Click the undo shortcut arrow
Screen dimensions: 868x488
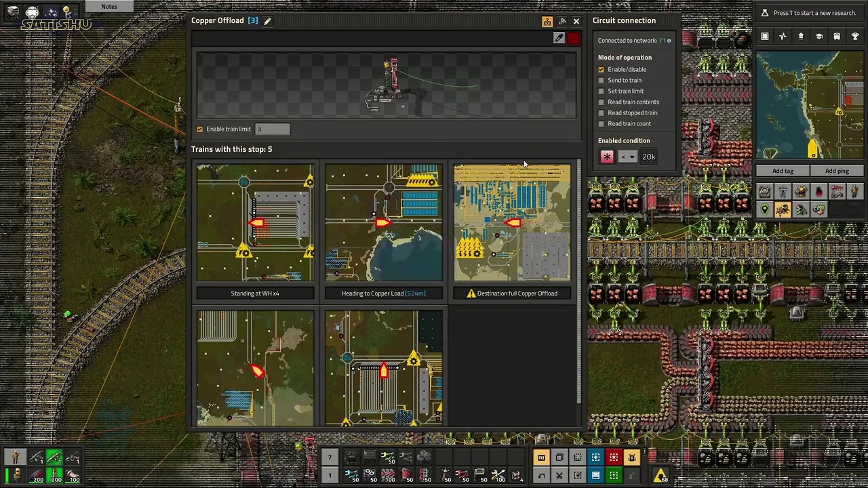tap(542, 475)
